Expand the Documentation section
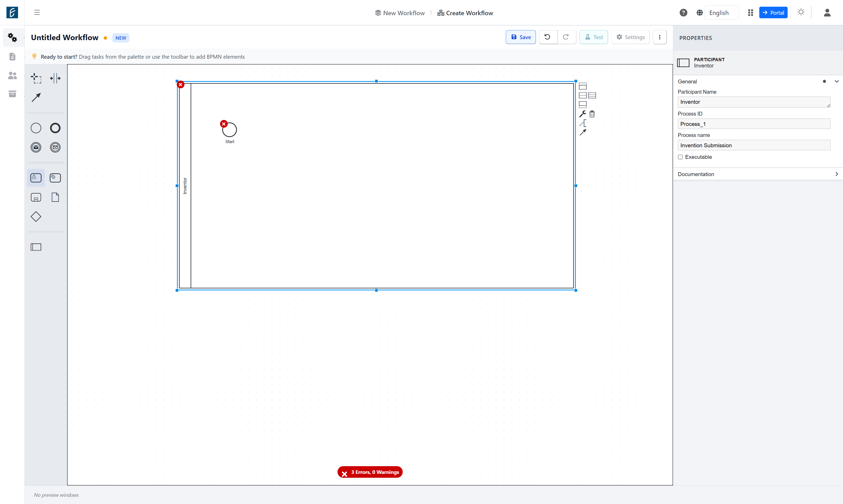 click(x=837, y=174)
